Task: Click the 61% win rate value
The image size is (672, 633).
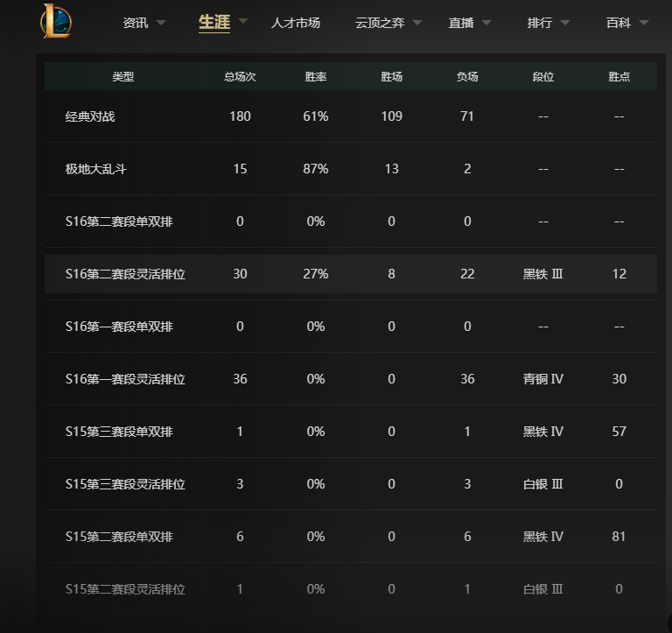Action: [316, 116]
